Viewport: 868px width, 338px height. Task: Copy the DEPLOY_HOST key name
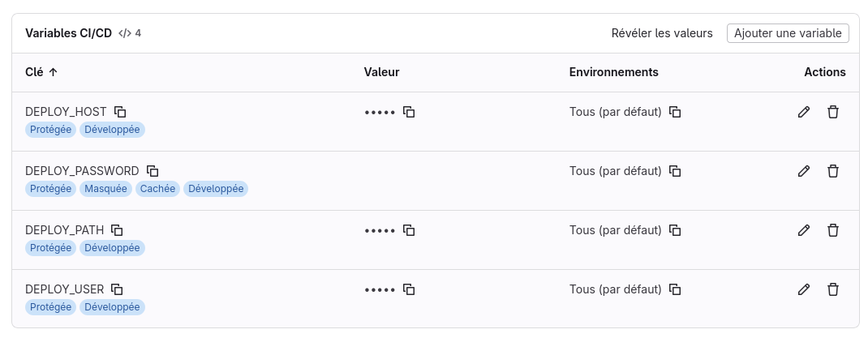[120, 112]
